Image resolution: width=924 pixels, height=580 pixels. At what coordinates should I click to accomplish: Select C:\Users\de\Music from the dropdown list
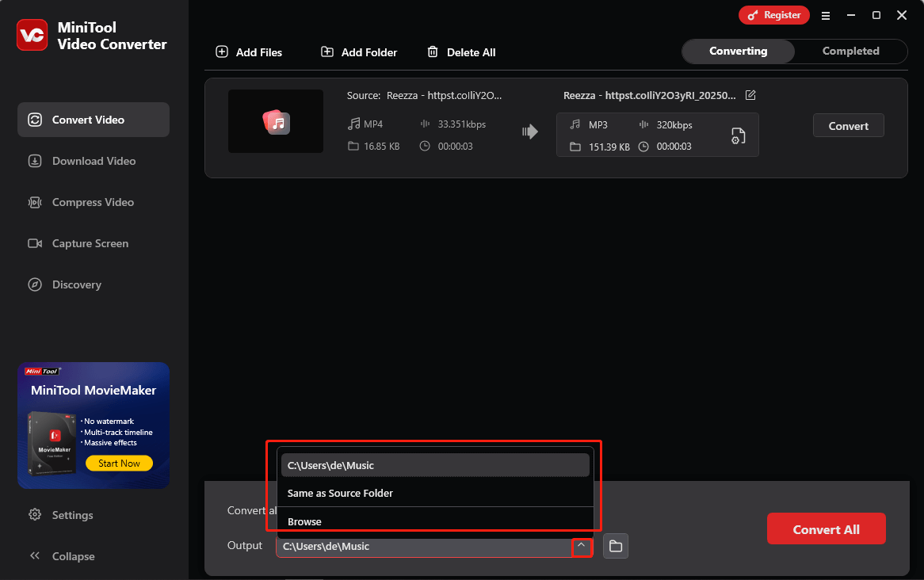(x=435, y=465)
